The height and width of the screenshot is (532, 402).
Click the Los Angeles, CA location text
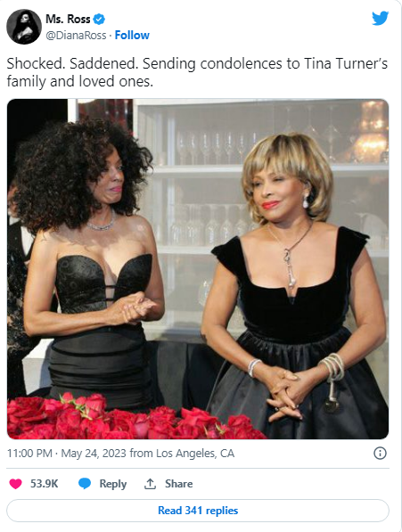pos(195,454)
